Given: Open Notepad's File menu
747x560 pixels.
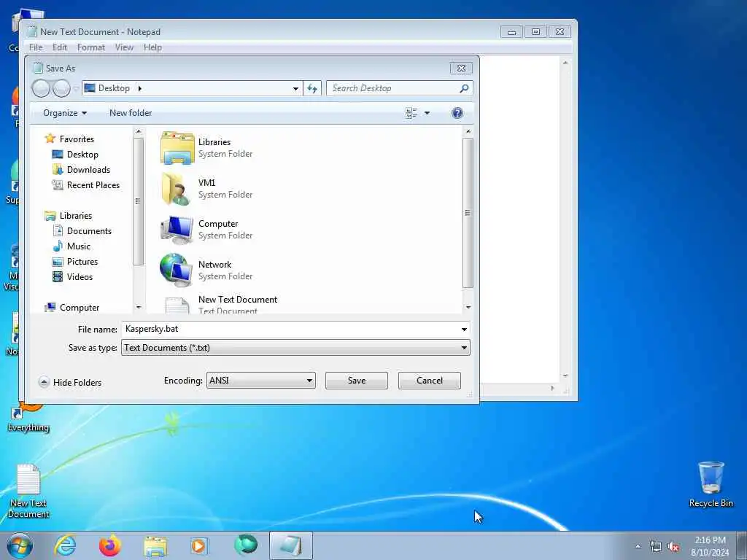Looking at the screenshot, I should [x=36, y=47].
